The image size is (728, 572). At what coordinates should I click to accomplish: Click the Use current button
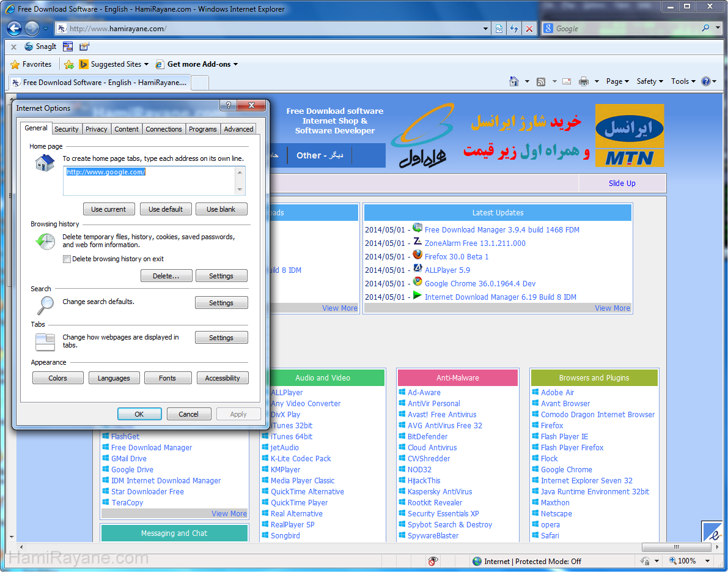pos(109,209)
